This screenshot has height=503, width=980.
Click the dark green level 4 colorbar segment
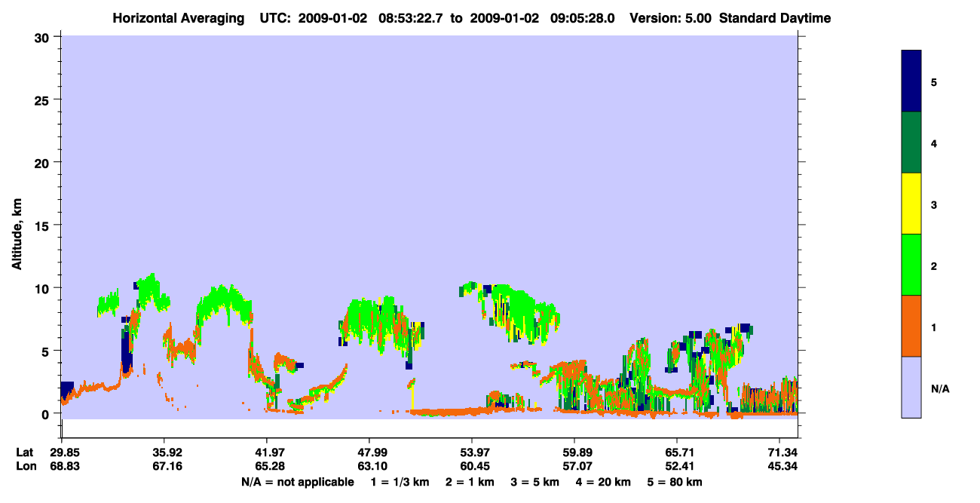click(911, 143)
